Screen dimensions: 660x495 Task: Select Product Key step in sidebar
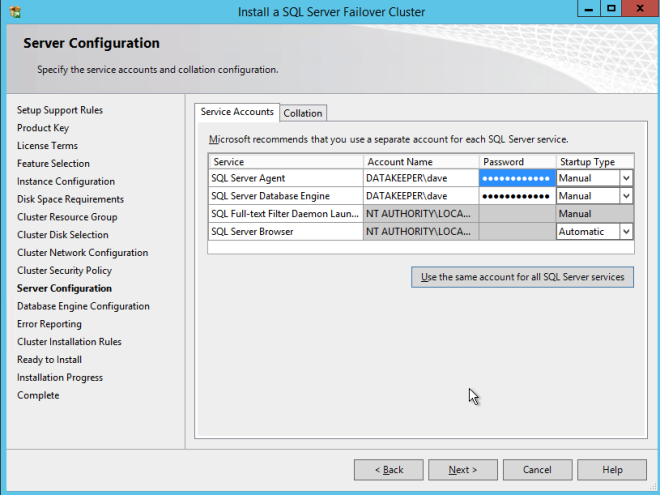[x=43, y=128]
